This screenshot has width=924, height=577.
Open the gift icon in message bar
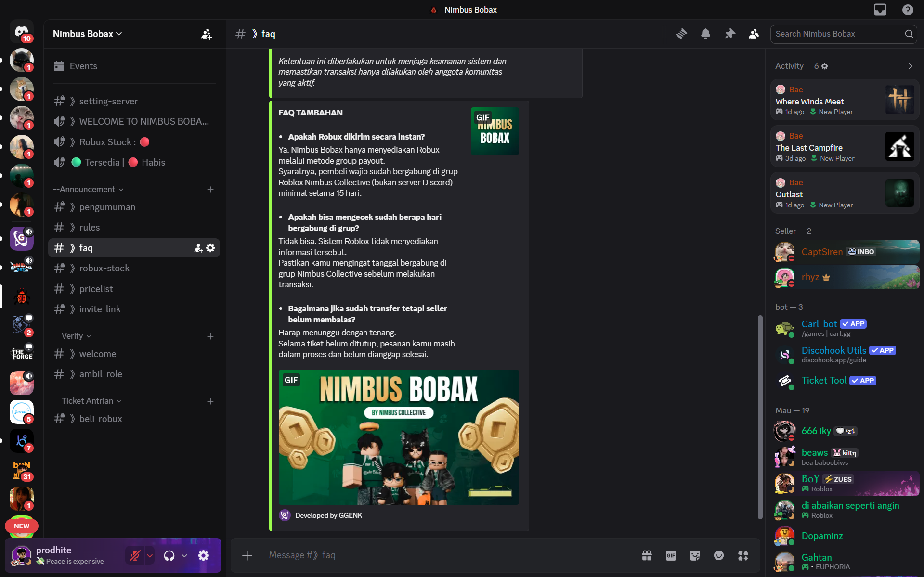(647, 555)
